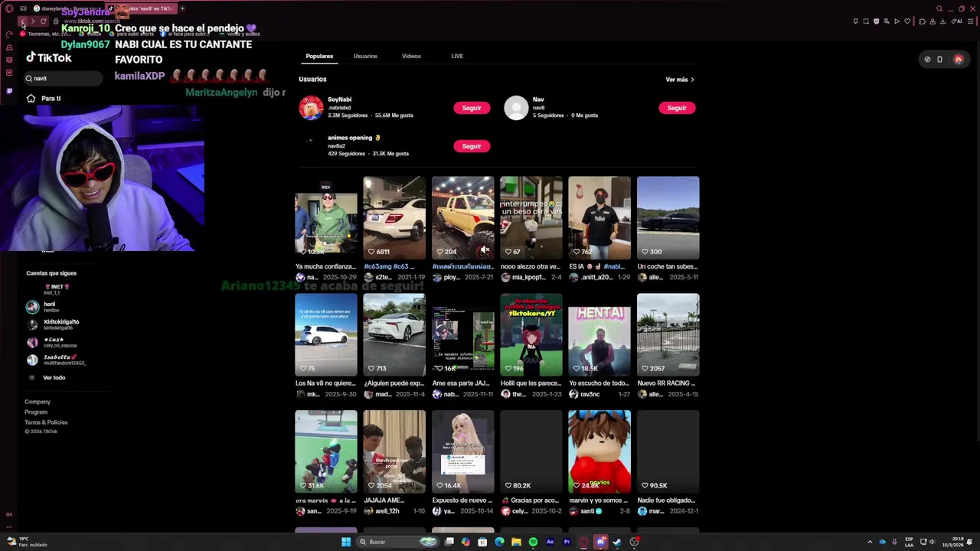Click the translate icon in browser toolbar
Viewport: 980px width, 551px height.
[887, 21]
